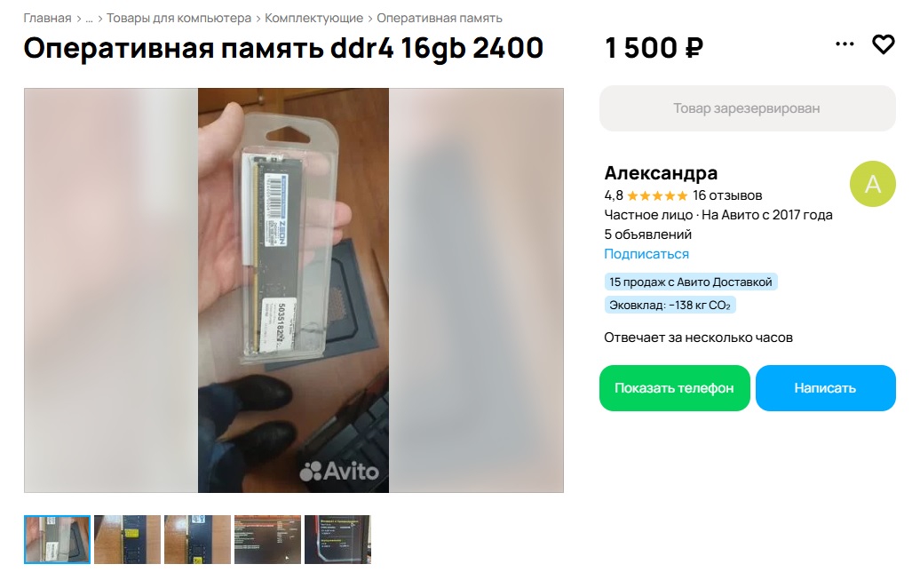The image size is (912, 588).
Task: Select fifth thumbnail with BIOS screen
Action: tap(338, 539)
